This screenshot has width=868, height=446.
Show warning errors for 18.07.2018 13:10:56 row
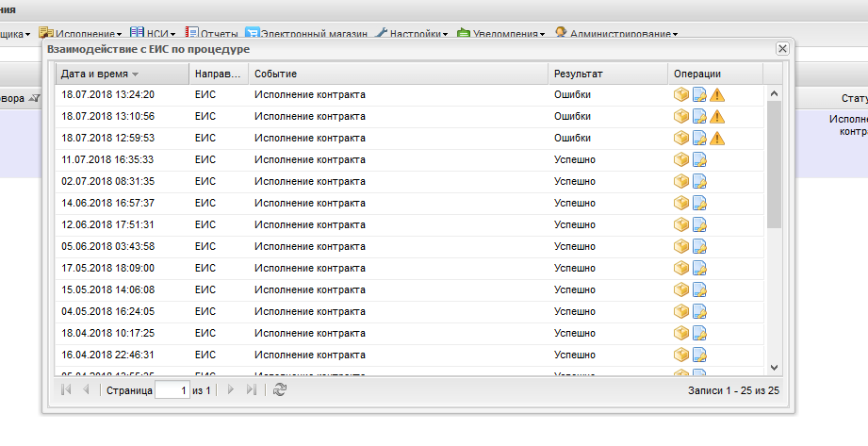717,116
